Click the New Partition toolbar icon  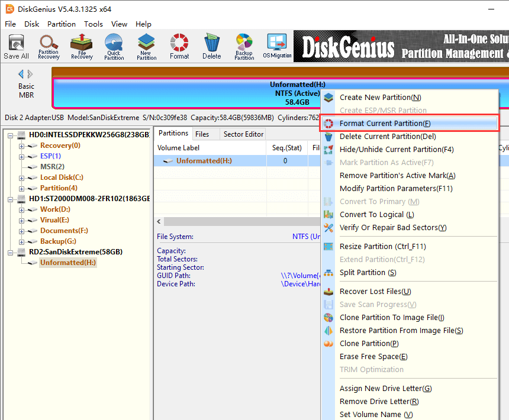pos(146,46)
